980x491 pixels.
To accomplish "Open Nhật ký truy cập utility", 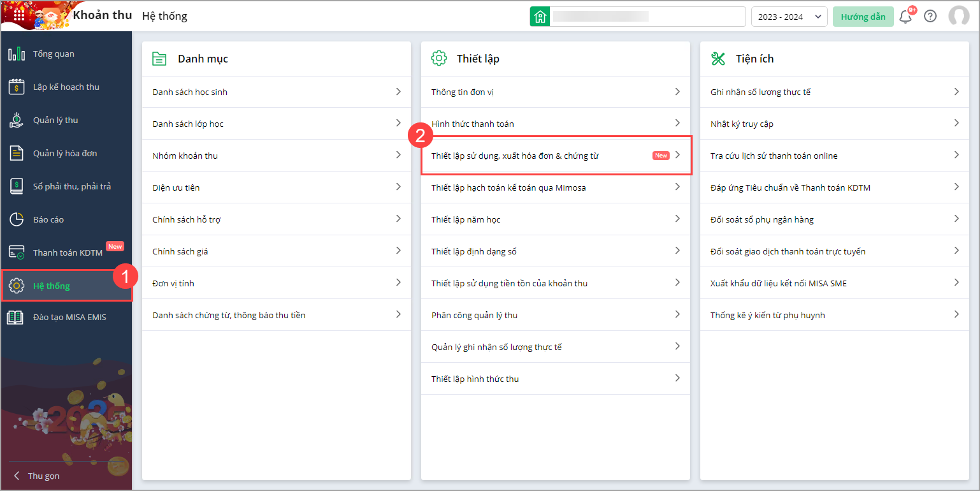I will [742, 124].
